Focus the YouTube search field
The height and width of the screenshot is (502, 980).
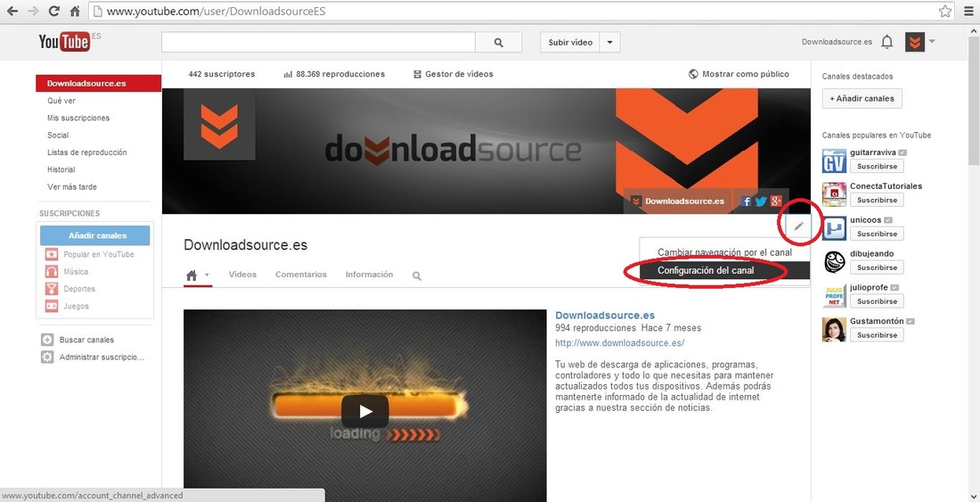tap(318, 43)
